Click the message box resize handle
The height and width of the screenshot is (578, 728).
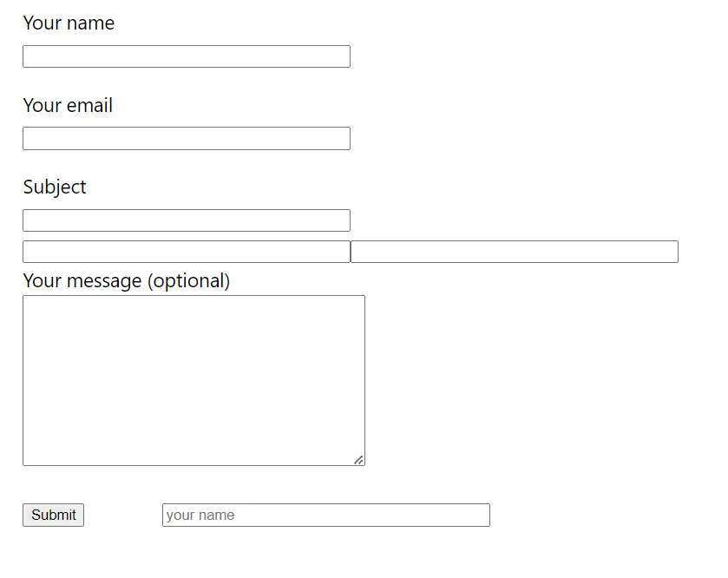(x=359, y=460)
